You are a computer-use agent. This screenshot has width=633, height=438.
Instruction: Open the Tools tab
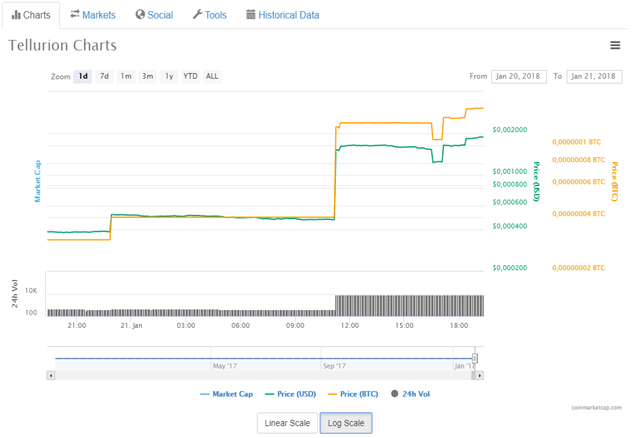210,15
